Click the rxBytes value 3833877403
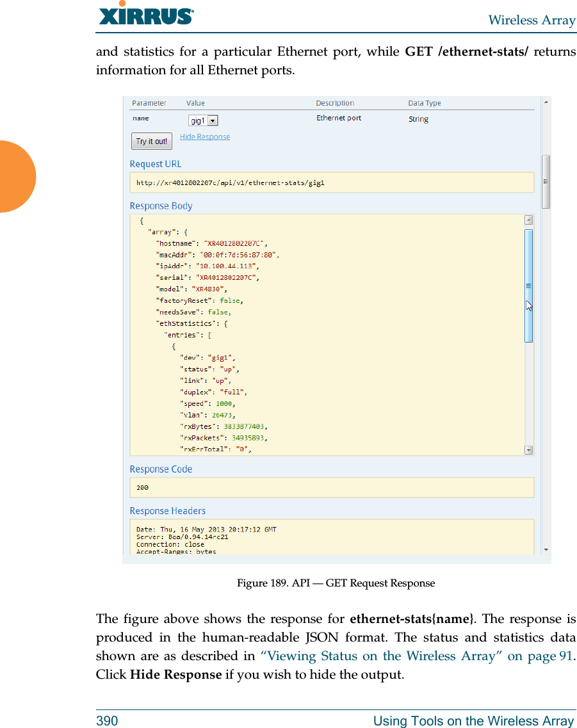 click(x=244, y=426)
